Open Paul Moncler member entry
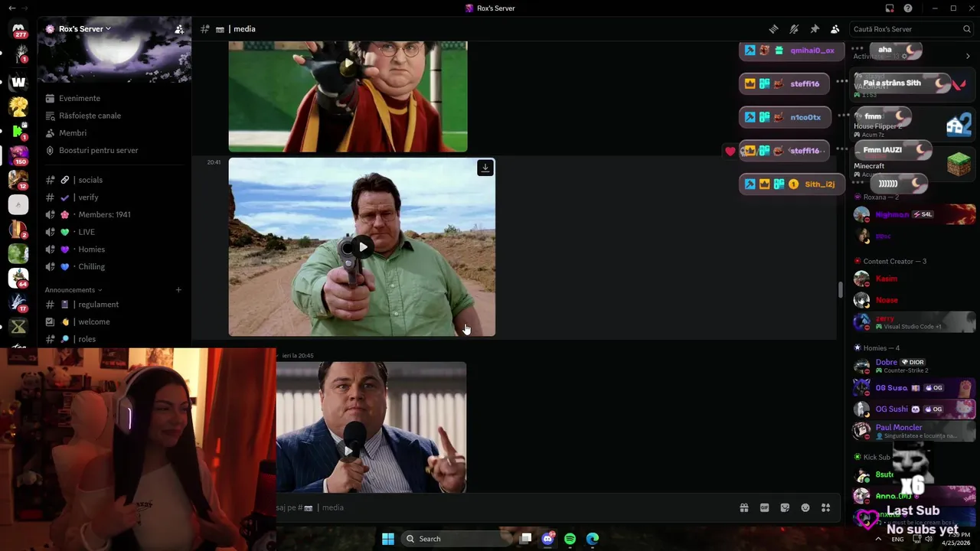980x551 pixels. point(913,431)
